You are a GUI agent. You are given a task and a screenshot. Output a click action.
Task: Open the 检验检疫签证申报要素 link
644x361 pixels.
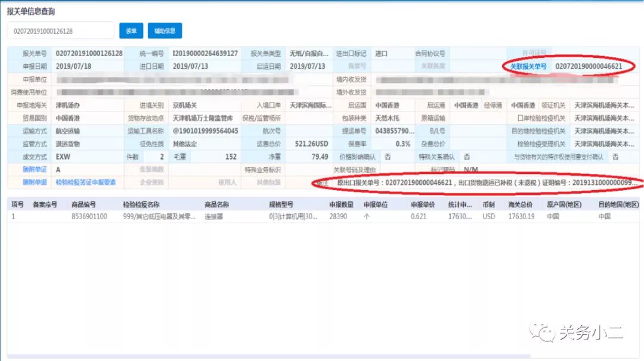click(x=86, y=182)
